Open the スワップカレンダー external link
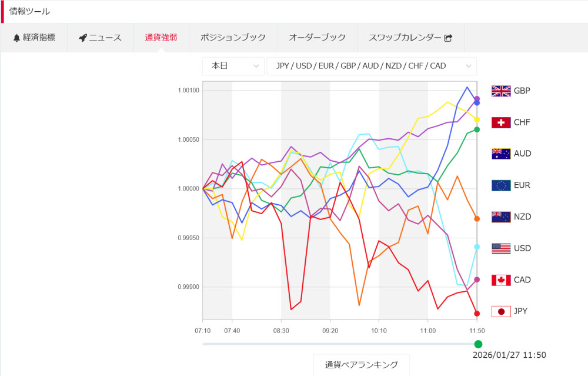This screenshot has width=588, height=376. (410, 38)
